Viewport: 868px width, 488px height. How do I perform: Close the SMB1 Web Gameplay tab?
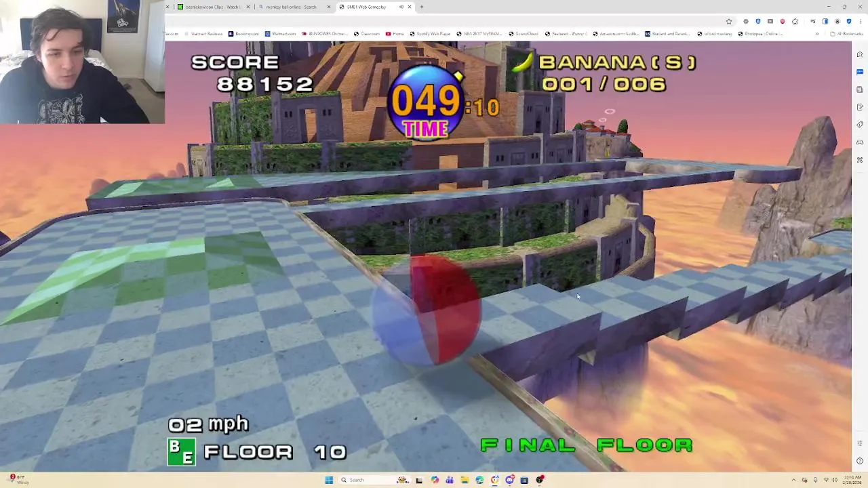pyautogui.click(x=409, y=7)
